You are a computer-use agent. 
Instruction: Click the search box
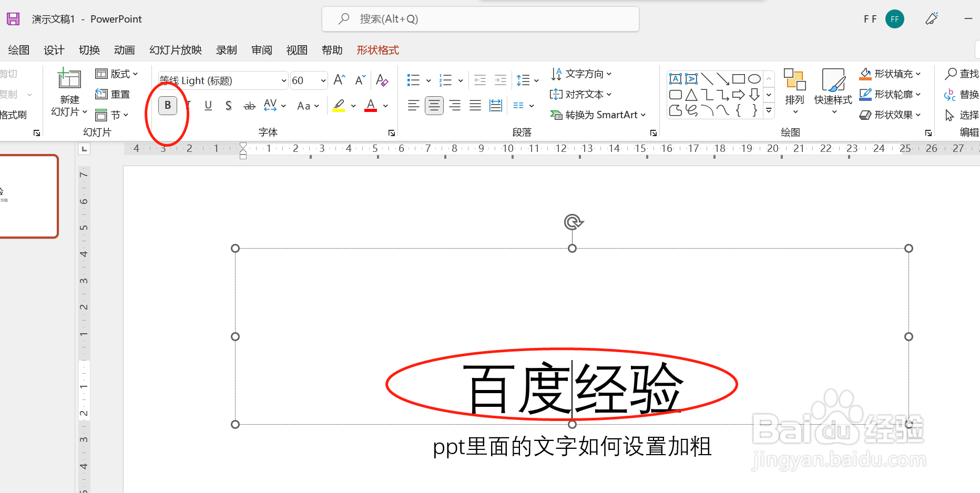pyautogui.click(x=481, y=19)
